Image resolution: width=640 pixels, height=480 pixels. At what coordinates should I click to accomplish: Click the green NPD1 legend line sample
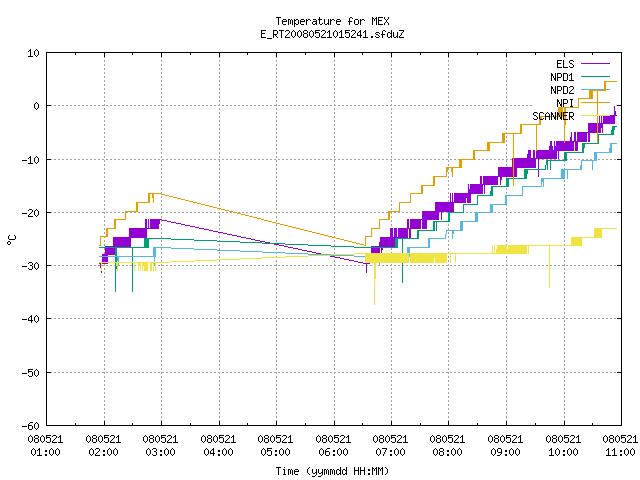[x=595, y=76]
